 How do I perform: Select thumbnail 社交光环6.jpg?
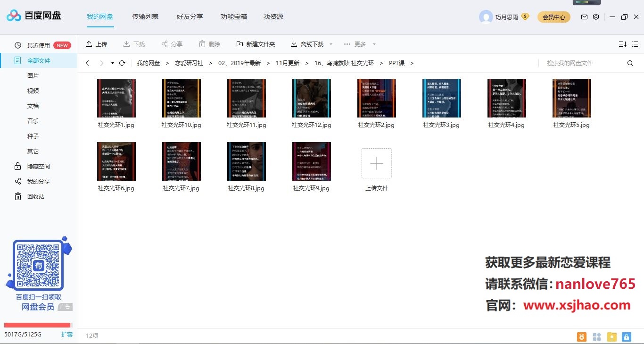(x=116, y=161)
